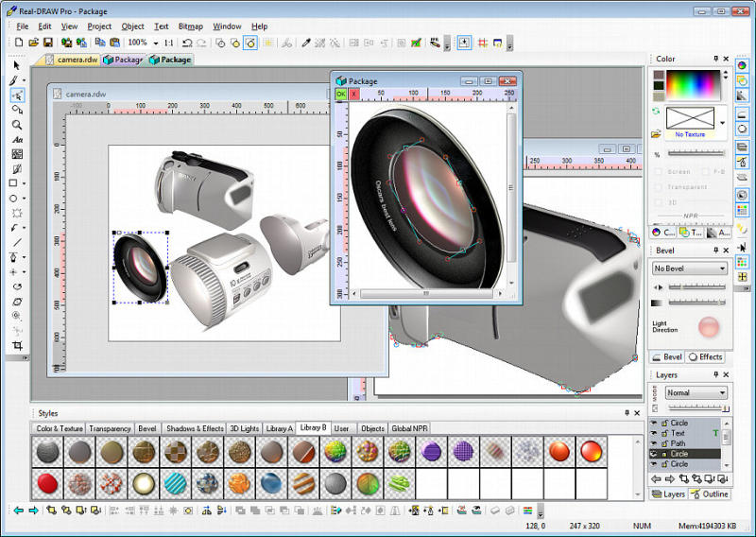Expand the Rectangle tool options arrow
756x537 pixels.
[25, 183]
